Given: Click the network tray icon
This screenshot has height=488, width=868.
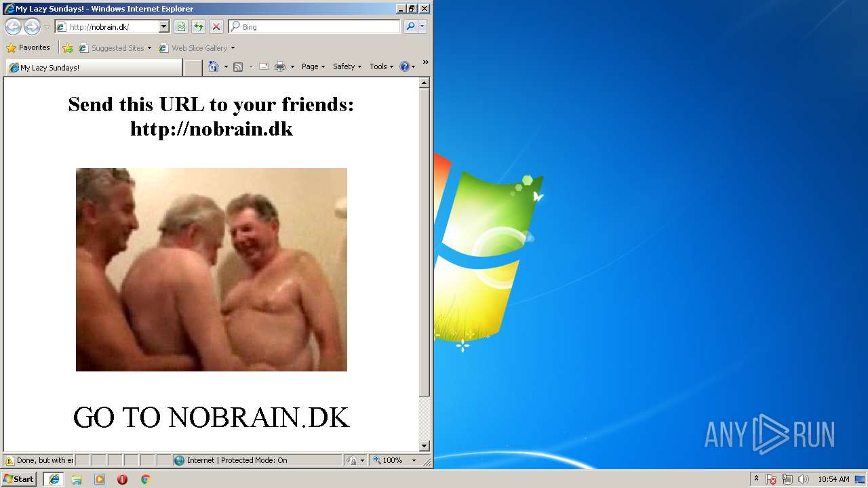Looking at the screenshot, I should (x=787, y=479).
